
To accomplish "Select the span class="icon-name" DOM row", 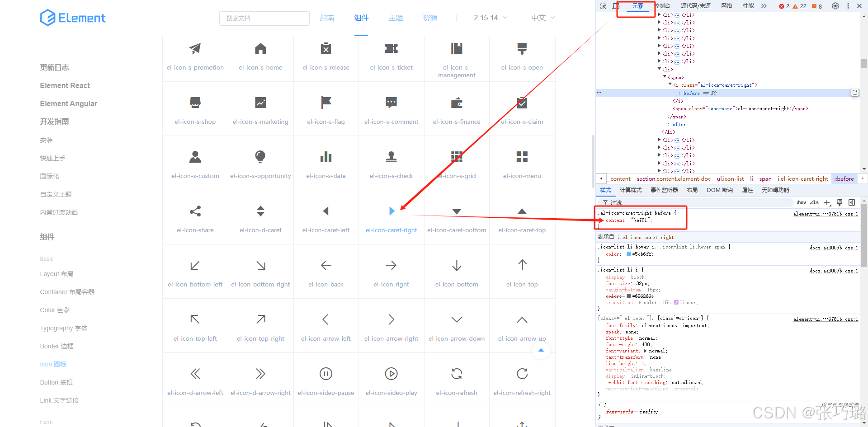I will (x=740, y=108).
